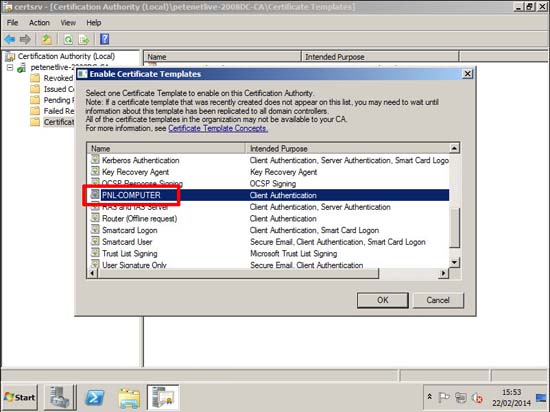Click the template list scroll left arrow
The image size is (550, 412).
(x=93, y=273)
